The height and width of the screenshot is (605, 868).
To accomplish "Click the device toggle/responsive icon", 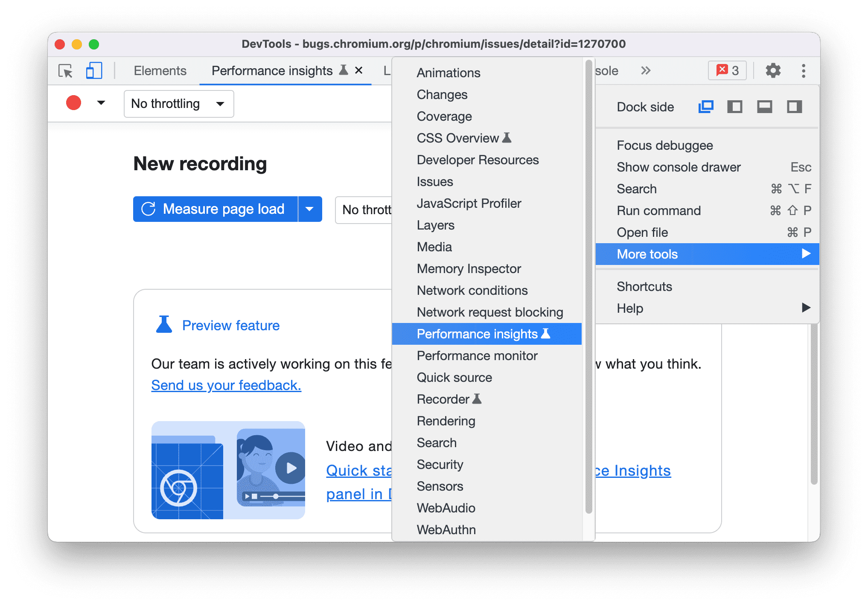I will [95, 70].
